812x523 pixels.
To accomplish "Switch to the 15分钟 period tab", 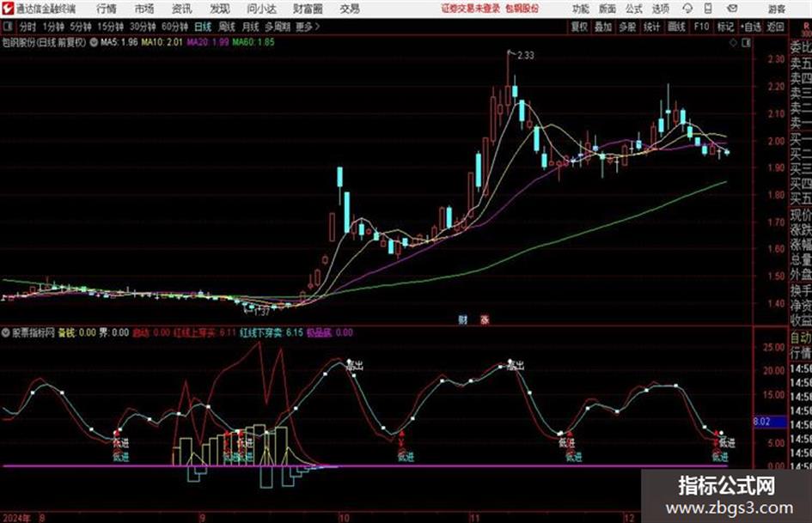I will coord(110,27).
